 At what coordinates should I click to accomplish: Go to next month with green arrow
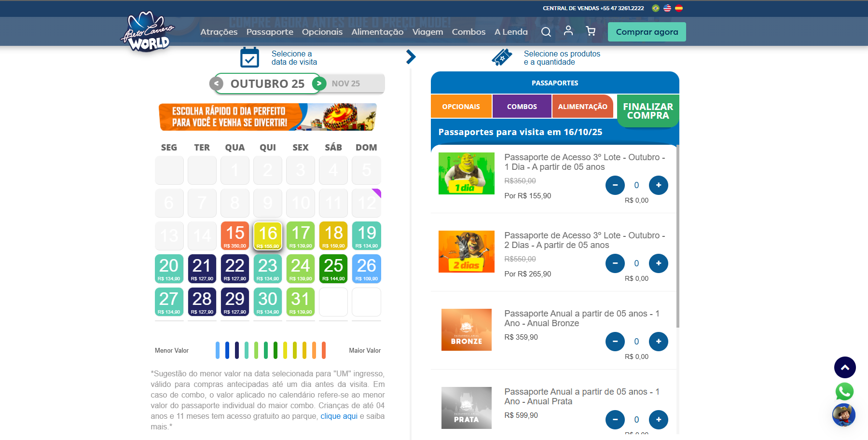click(319, 83)
